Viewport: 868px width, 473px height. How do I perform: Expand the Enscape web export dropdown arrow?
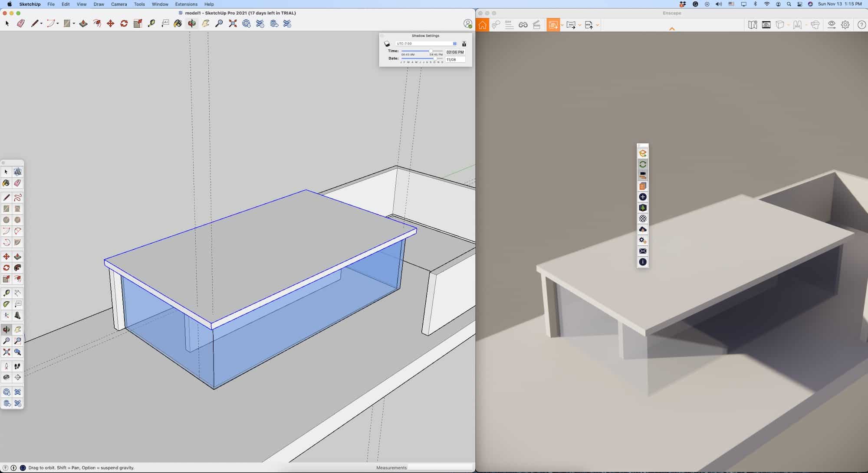(x=598, y=25)
